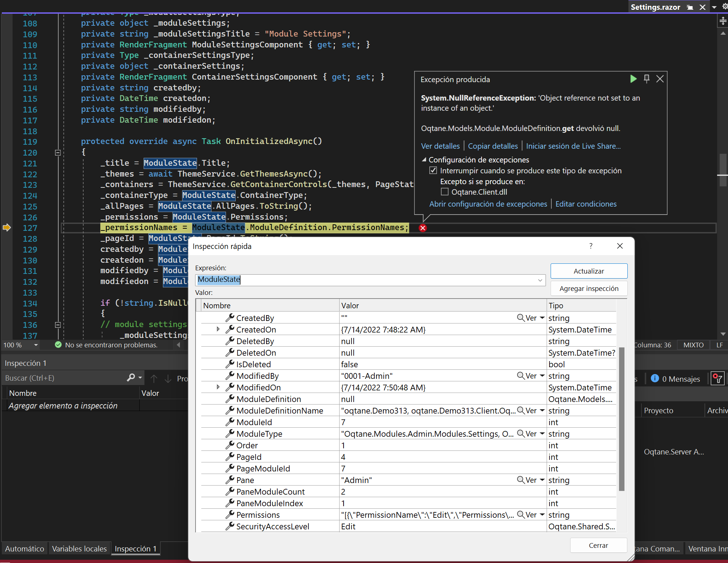Click the Buscar (Ctrl+E) search field
Screen dimensions: 728x563
pos(63,378)
